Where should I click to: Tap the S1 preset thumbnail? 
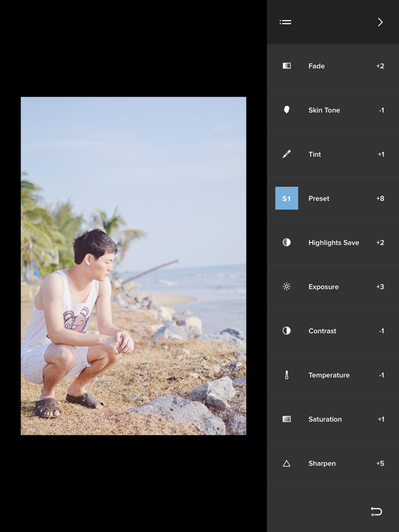click(x=287, y=198)
